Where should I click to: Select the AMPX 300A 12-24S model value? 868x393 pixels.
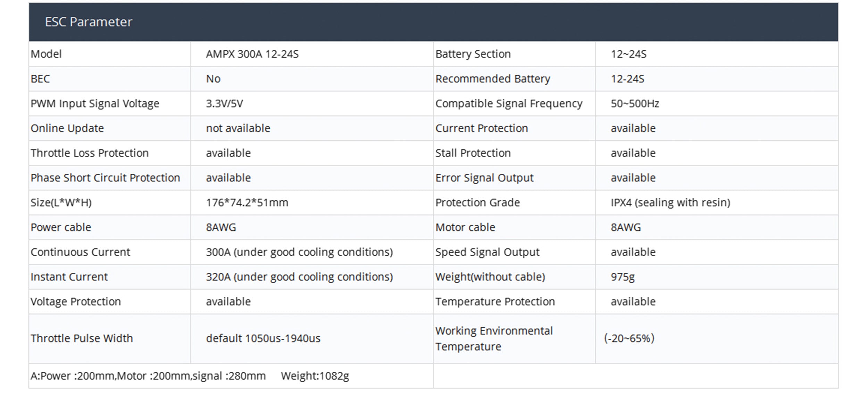(252, 54)
